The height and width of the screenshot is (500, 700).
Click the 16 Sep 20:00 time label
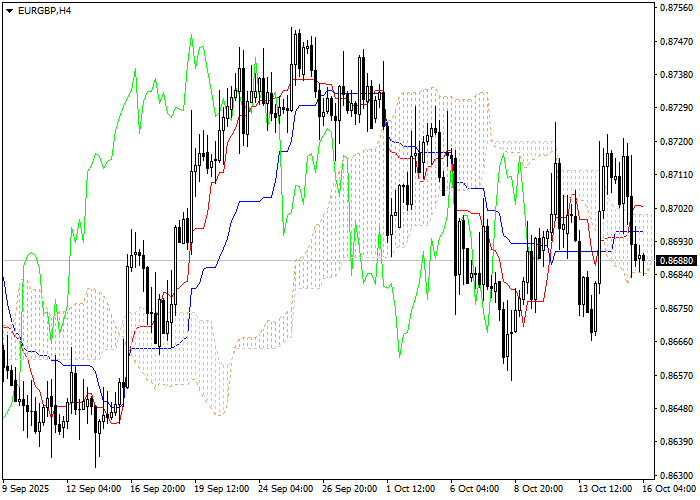[158, 489]
